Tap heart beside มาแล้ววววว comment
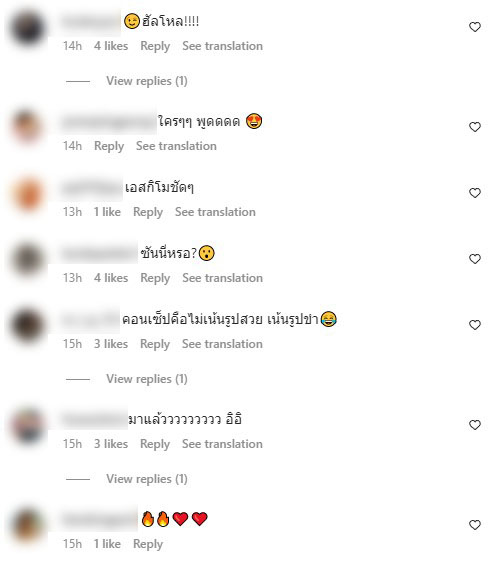Screen dimensions: 491x561 coord(475,425)
